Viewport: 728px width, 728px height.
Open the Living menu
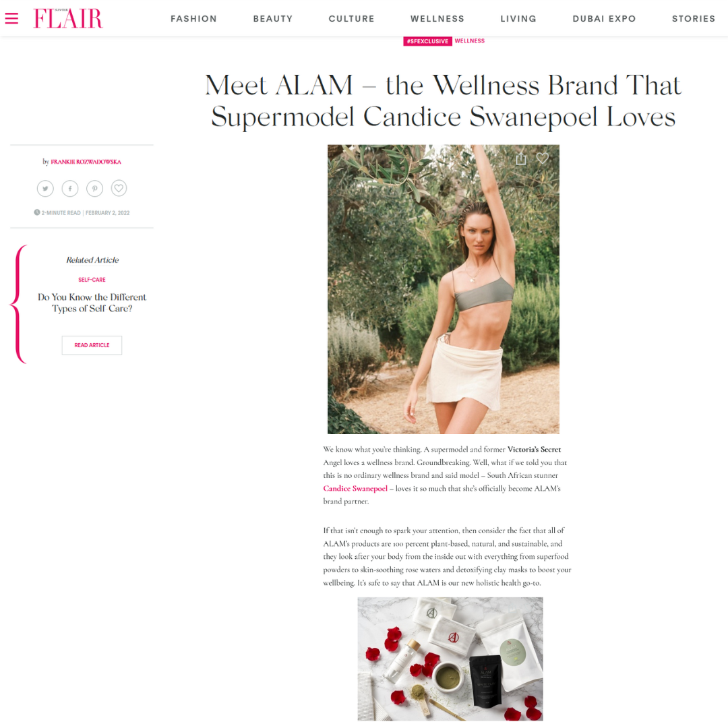pyautogui.click(x=518, y=19)
